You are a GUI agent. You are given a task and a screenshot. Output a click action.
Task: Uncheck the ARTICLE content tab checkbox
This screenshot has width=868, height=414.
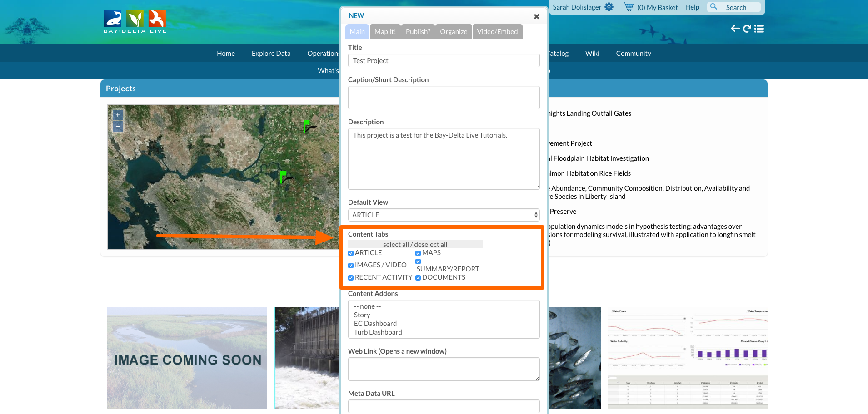(x=351, y=253)
